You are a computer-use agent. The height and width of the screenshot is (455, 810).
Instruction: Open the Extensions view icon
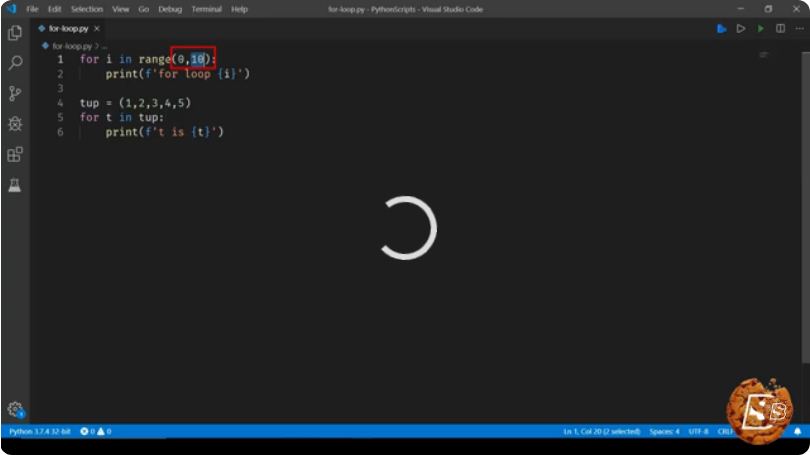click(15, 154)
